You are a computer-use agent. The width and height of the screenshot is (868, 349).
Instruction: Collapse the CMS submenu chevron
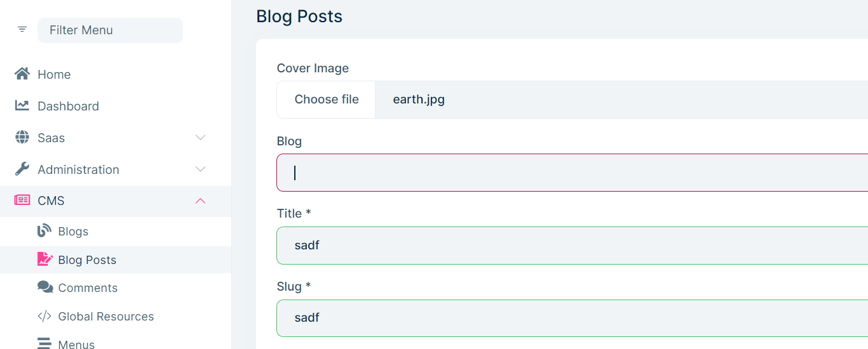200,201
